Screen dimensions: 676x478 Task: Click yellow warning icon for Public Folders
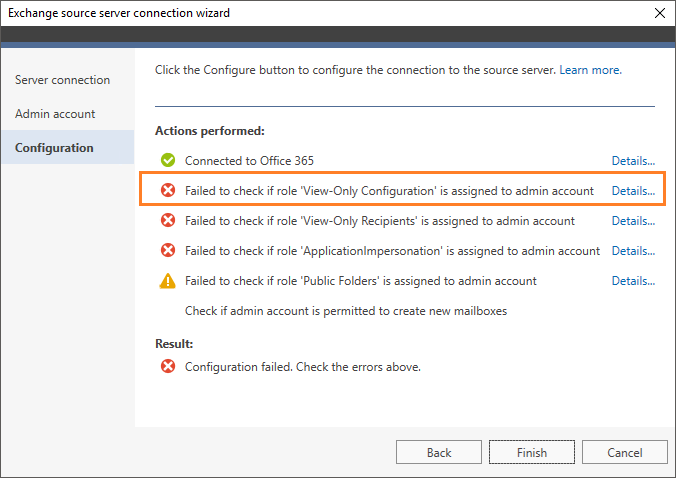tap(168, 281)
